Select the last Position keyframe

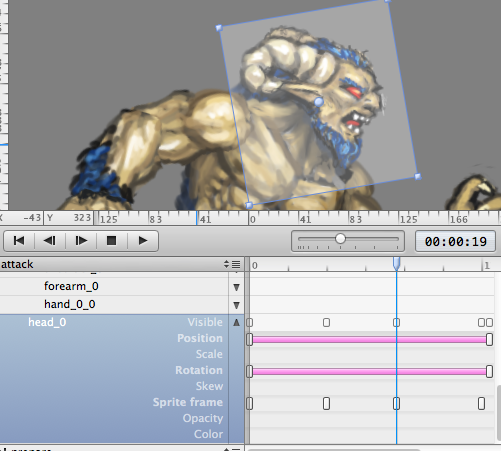click(x=489, y=340)
